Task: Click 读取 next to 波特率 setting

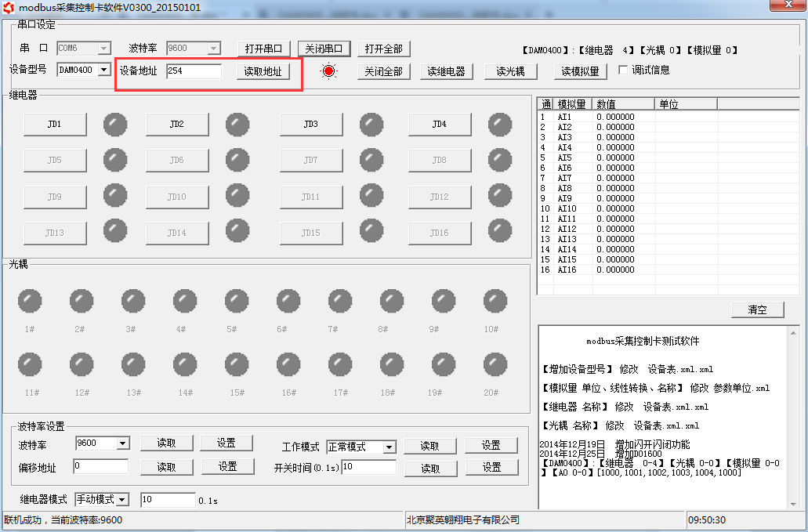Action: pos(167,443)
